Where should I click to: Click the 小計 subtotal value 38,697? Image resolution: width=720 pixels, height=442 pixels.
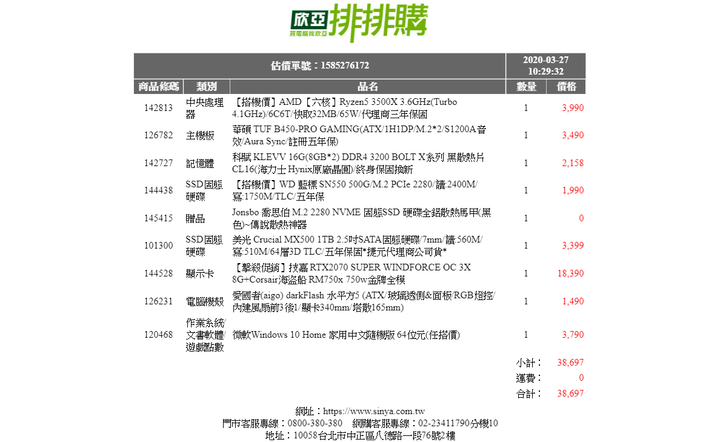[570, 363]
